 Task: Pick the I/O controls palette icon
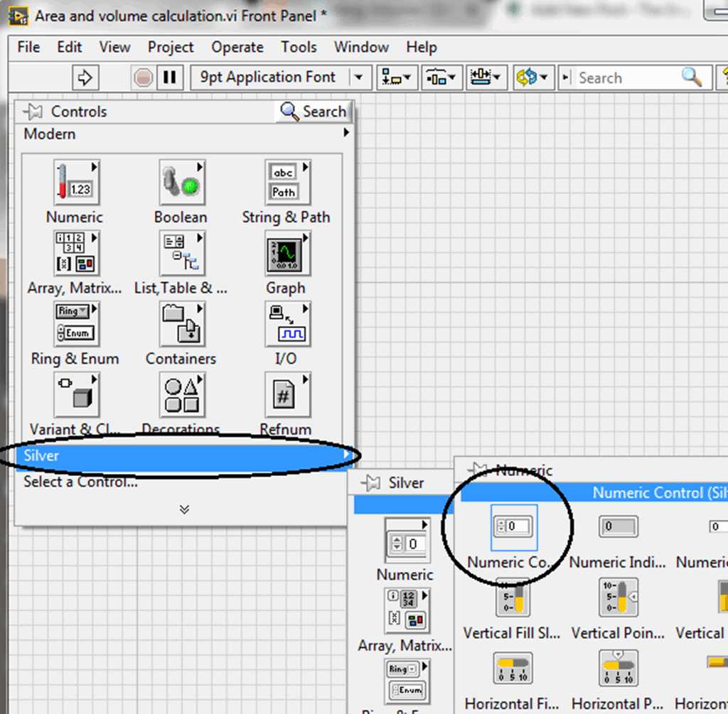click(x=287, y=323)
